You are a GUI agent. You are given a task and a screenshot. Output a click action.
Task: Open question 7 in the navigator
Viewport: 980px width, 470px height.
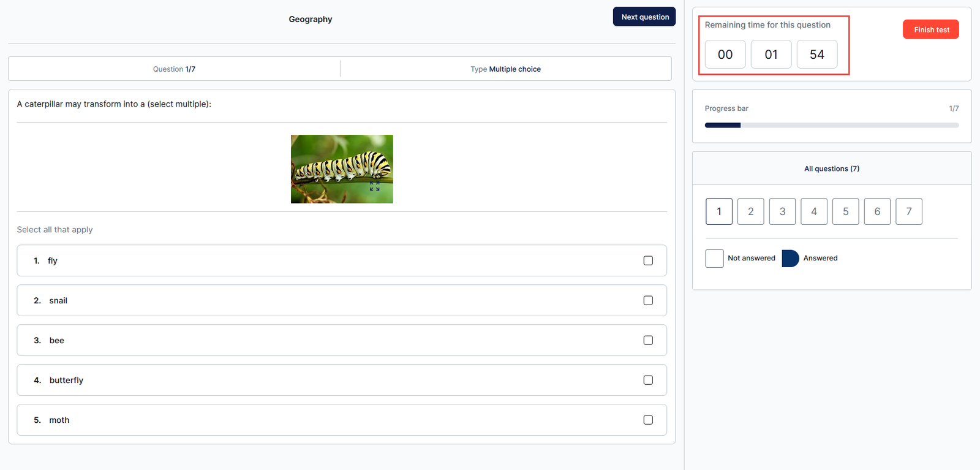coord(908,211)
